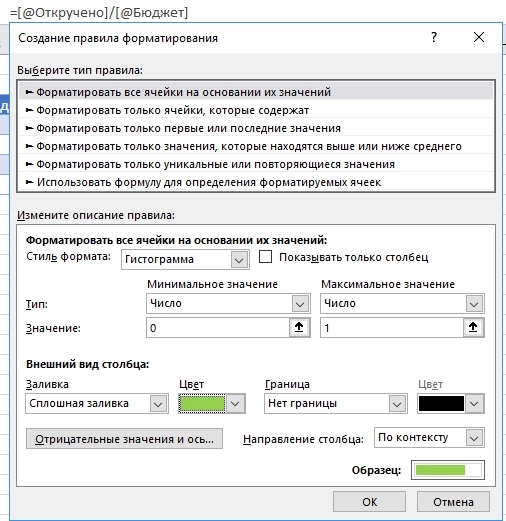The image size is (506, 521).
Task: Click the help question mark icon
Action: pos(434,37)
